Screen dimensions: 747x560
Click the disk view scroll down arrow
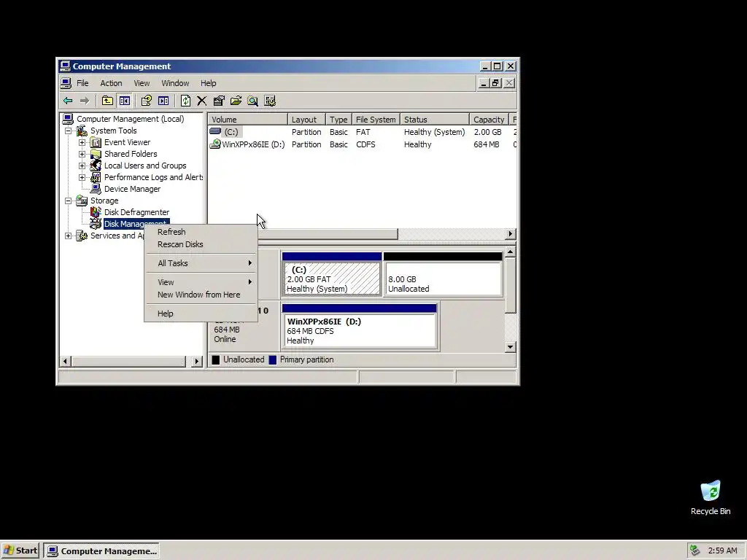[x=510, y=346]
